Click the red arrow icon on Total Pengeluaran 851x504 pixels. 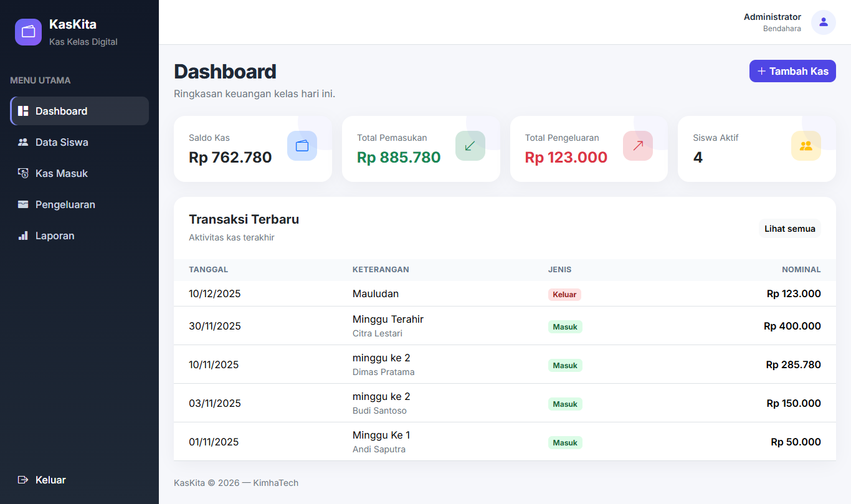point(638,146)
